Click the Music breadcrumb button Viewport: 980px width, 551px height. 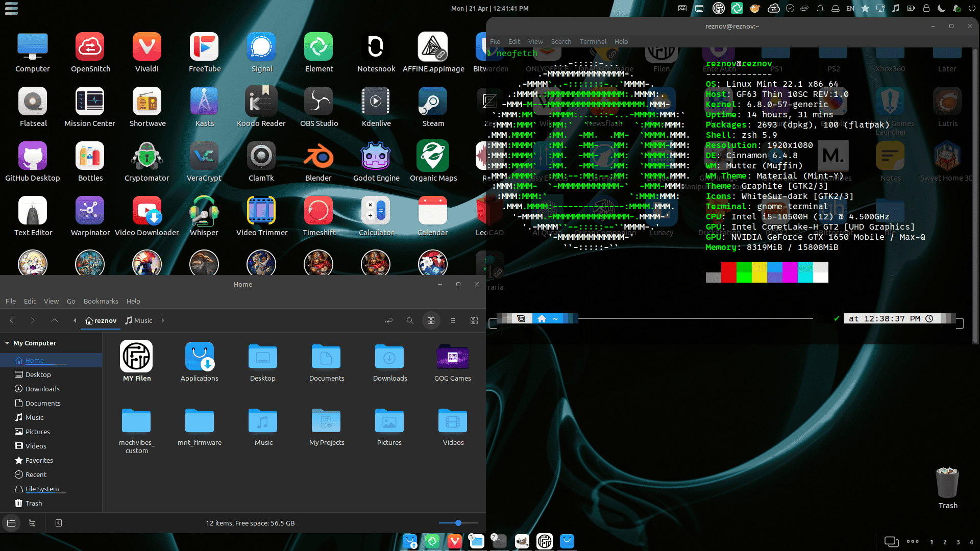[x=139, y=321]
